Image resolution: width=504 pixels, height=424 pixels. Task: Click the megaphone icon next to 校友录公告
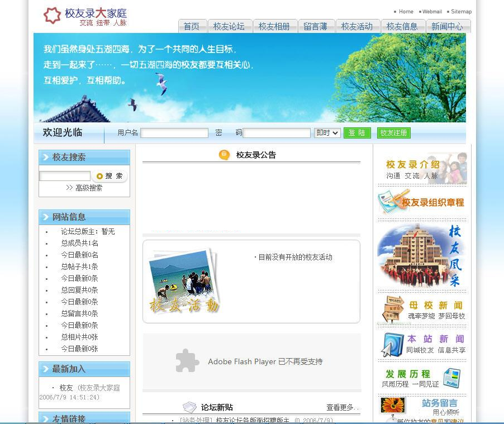(x=223, y=155)
